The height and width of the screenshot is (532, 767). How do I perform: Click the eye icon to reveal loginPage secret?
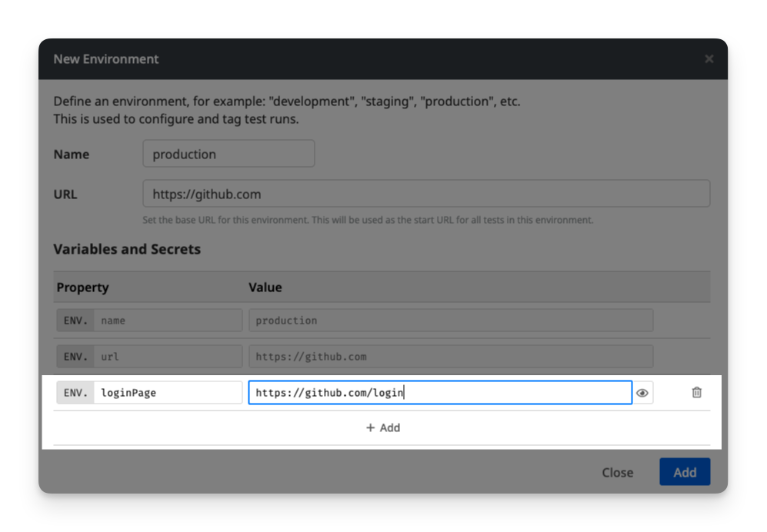pyautogui.click(x=642, y=392)
